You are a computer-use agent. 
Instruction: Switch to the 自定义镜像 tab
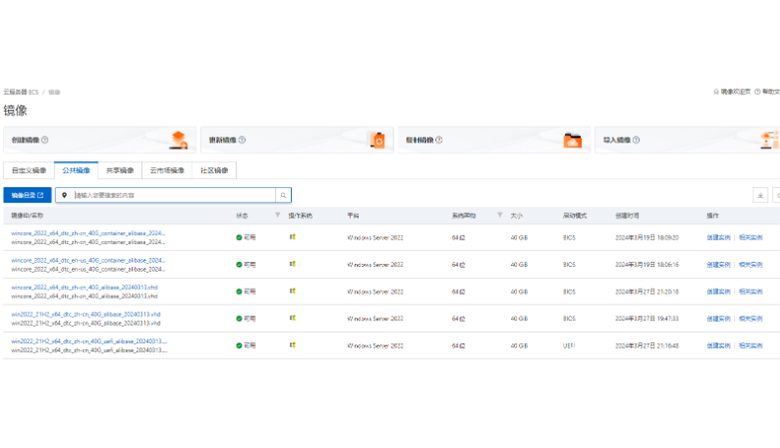pyautogui.click(x=29, y=171)
